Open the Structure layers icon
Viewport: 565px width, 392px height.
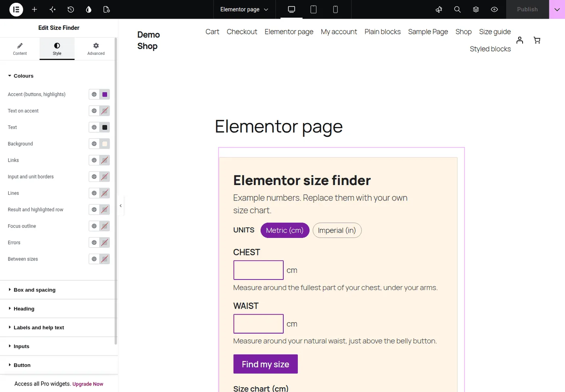click(x=476, y=9)
